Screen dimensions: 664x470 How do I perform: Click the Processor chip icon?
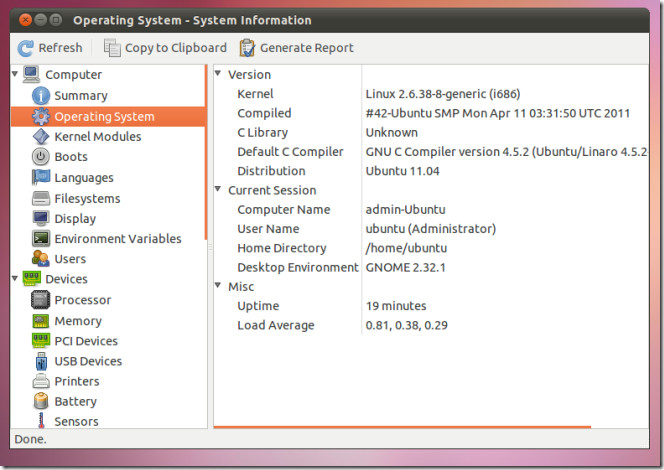41,300
